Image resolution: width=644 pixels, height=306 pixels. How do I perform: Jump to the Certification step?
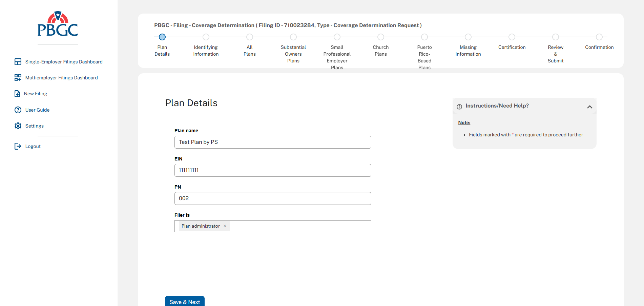[x=512, y=37]
